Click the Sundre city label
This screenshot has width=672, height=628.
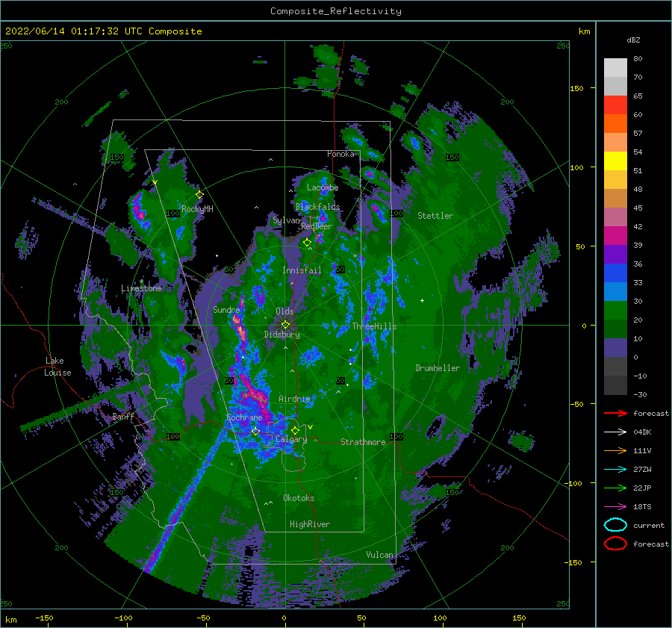pos(226,309)
